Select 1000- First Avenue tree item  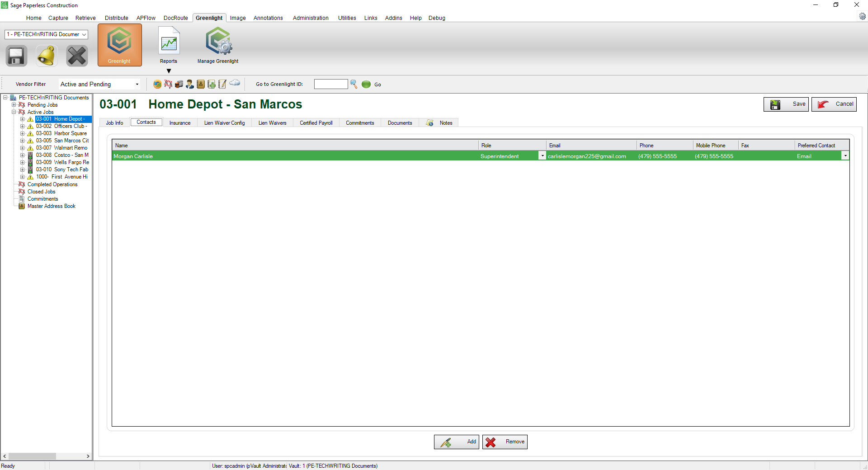pyautogui.click(x=62, y=177)
